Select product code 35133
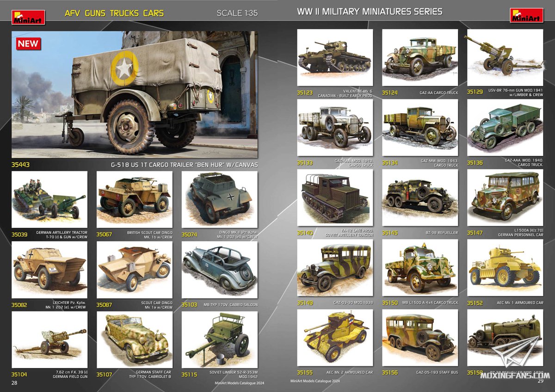 pos(305,163)
